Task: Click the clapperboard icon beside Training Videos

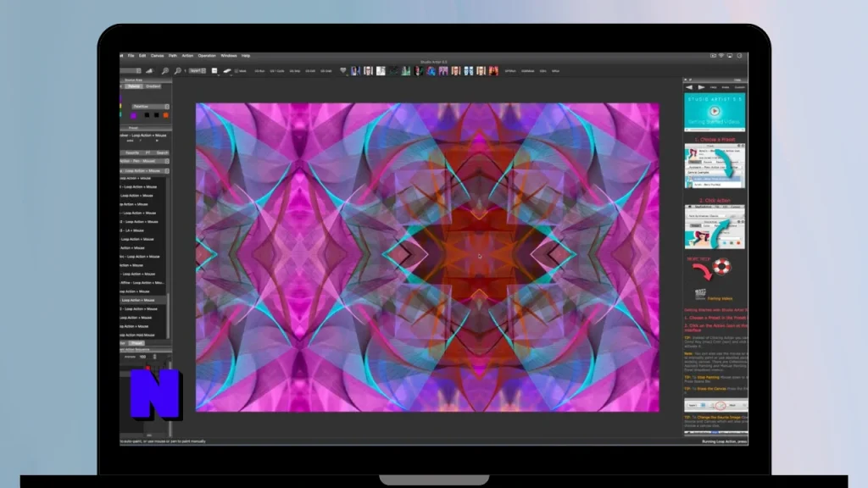Action: 700,294
